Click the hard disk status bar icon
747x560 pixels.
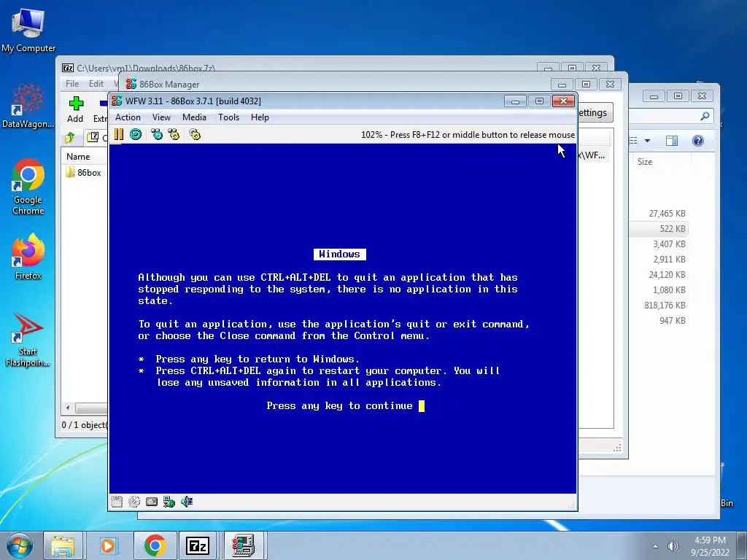[x=152, y=502]
